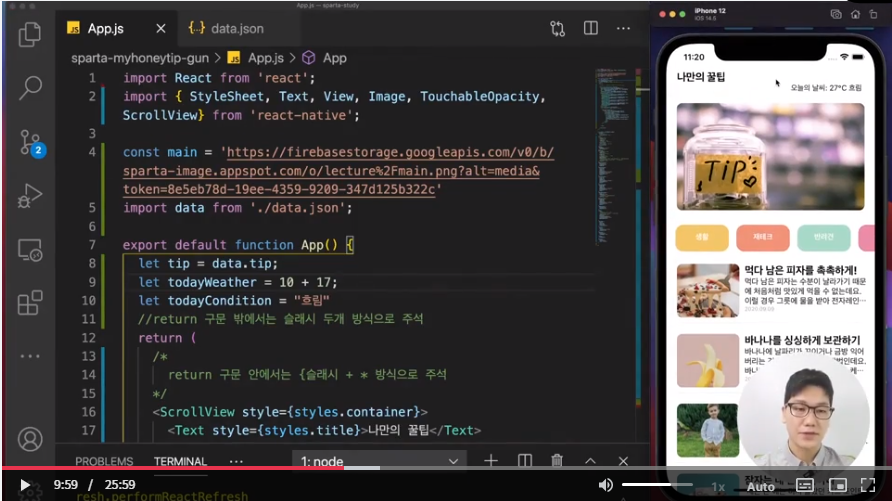Open the Auto quality selector
The width and height of the screenshot is (892, 501).
[x=761, y=487]
